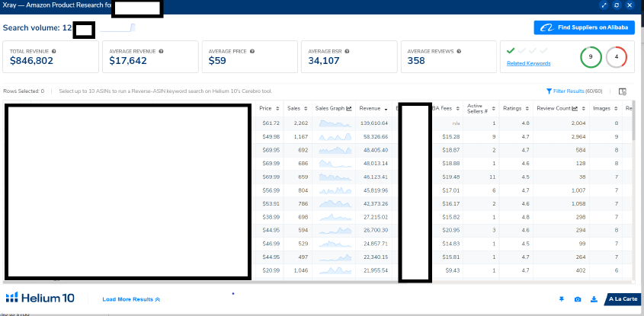This screenshot has width=644, height=316.
Task: Click the active sellers cell 11
Action: [x=492, y=177]
